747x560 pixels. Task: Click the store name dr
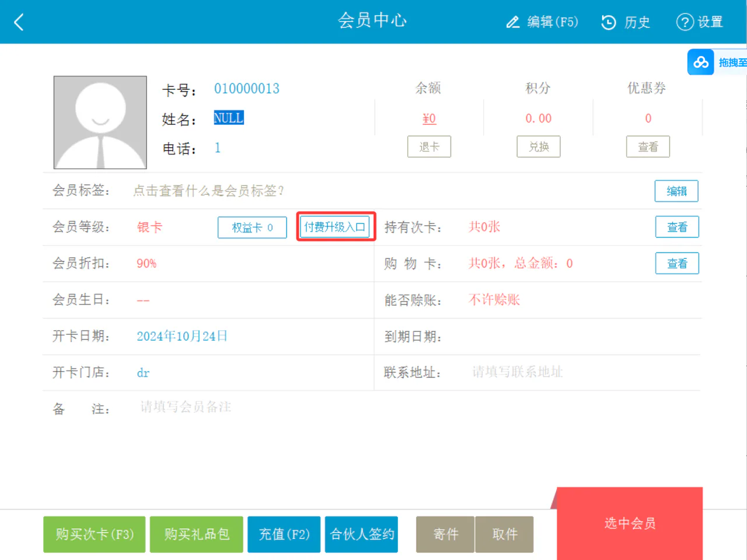point(143,373)
